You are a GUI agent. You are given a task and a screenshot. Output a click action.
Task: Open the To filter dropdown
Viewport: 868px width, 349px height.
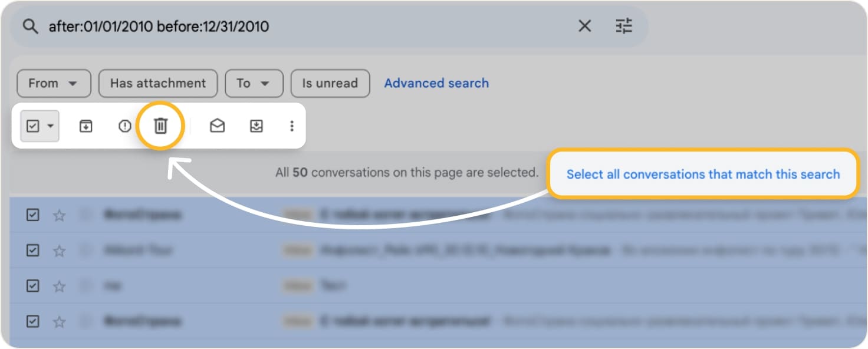[x=254, y=83]
